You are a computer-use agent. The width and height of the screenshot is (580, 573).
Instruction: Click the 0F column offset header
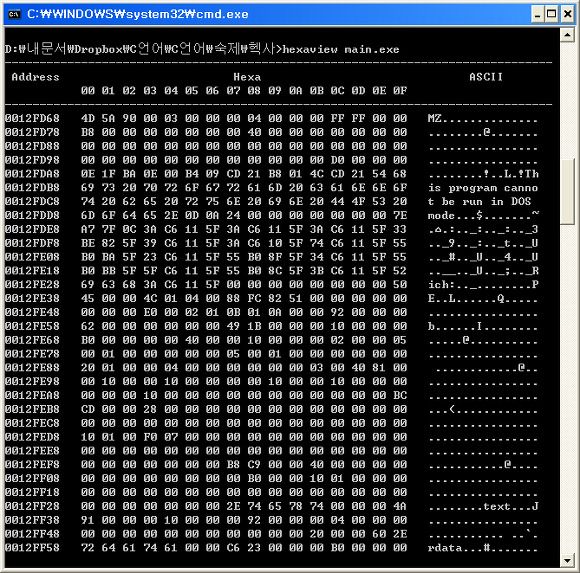400,91
